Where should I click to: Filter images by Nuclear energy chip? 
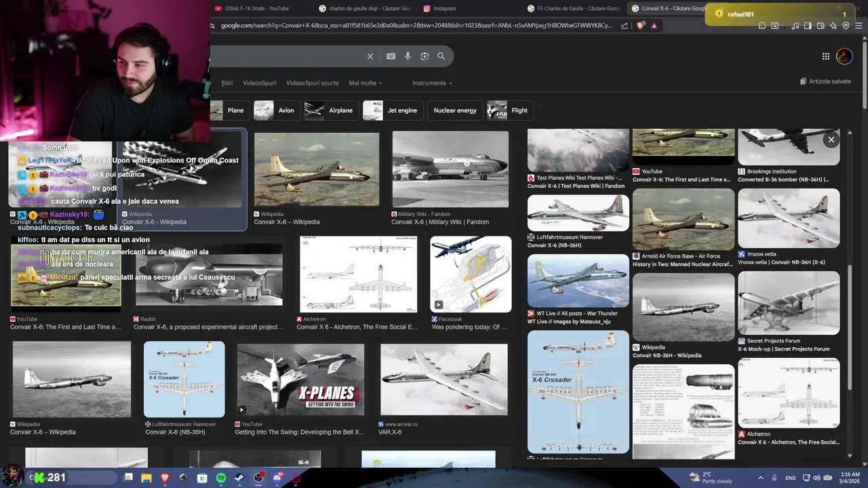click(x=455, y=110)
